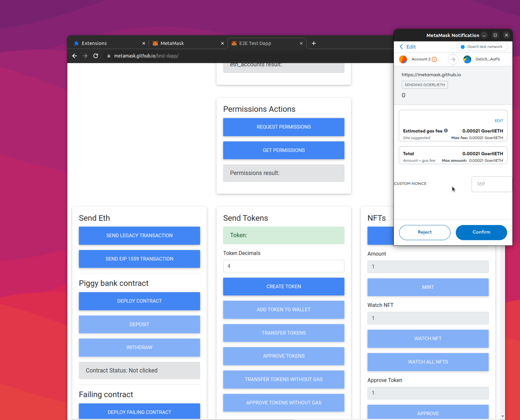This screenshot has height=420, width=520.
Task: Click the Token Decimals input field
Action: 284,266
